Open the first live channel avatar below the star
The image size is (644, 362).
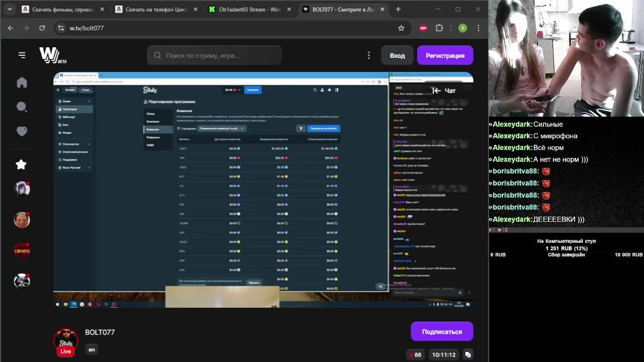(22, 189)
